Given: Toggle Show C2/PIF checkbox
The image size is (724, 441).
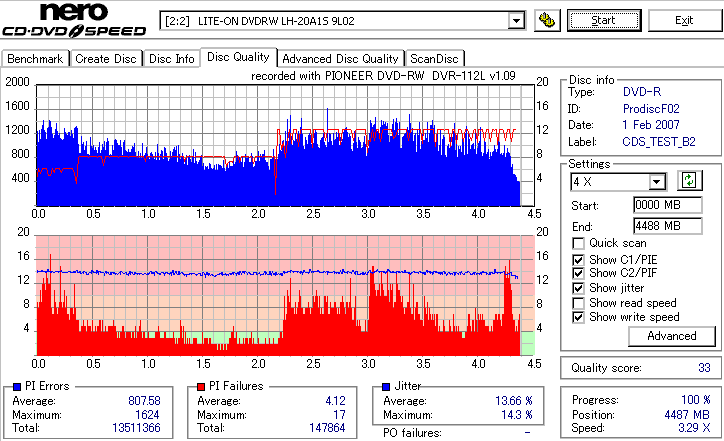Looking at the screenshot, I should point(578,273).
